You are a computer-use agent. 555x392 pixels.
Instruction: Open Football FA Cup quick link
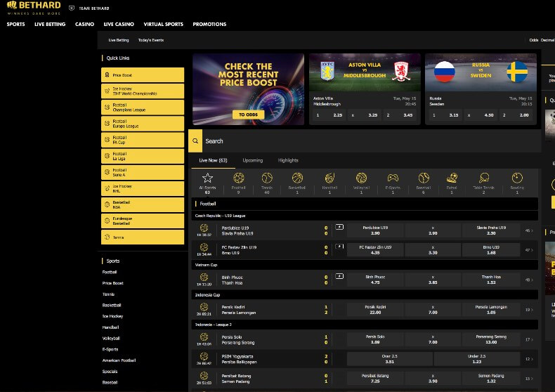coord(143,140)
